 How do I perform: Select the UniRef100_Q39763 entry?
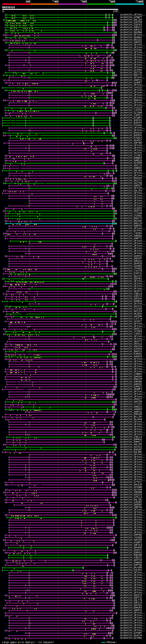pos(131,25)
